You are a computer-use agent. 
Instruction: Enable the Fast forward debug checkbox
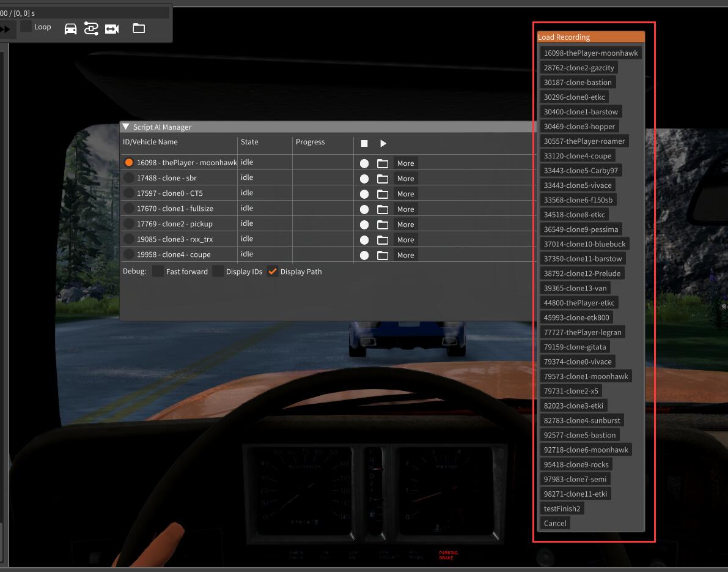158,272
